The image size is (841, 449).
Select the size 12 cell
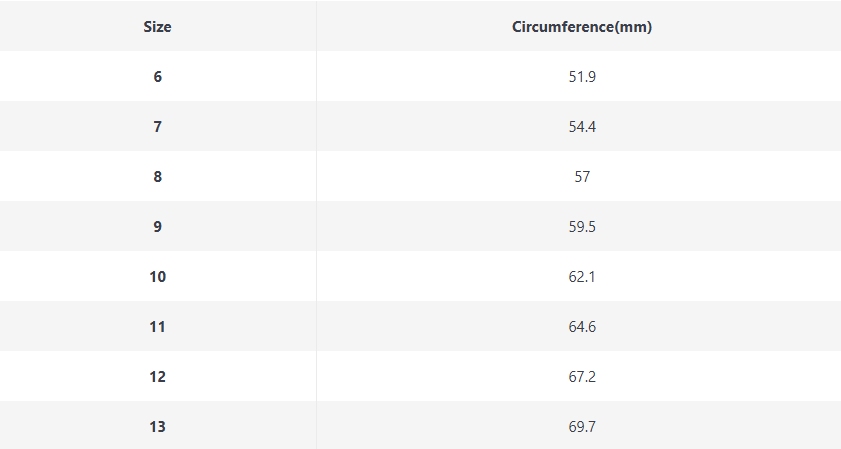pyautogui.click(x=158, y=377)
